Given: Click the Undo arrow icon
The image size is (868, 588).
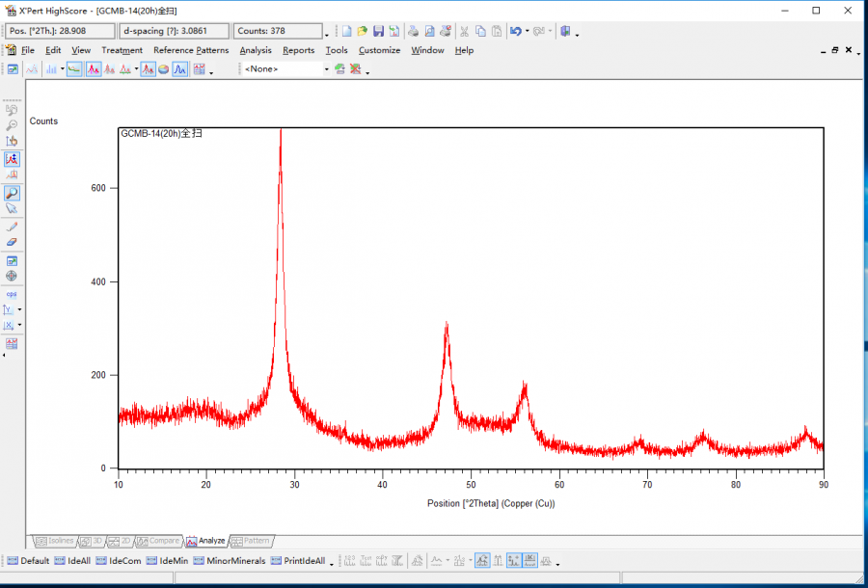Looking at the screenshot, I should [x=516, y=32].
